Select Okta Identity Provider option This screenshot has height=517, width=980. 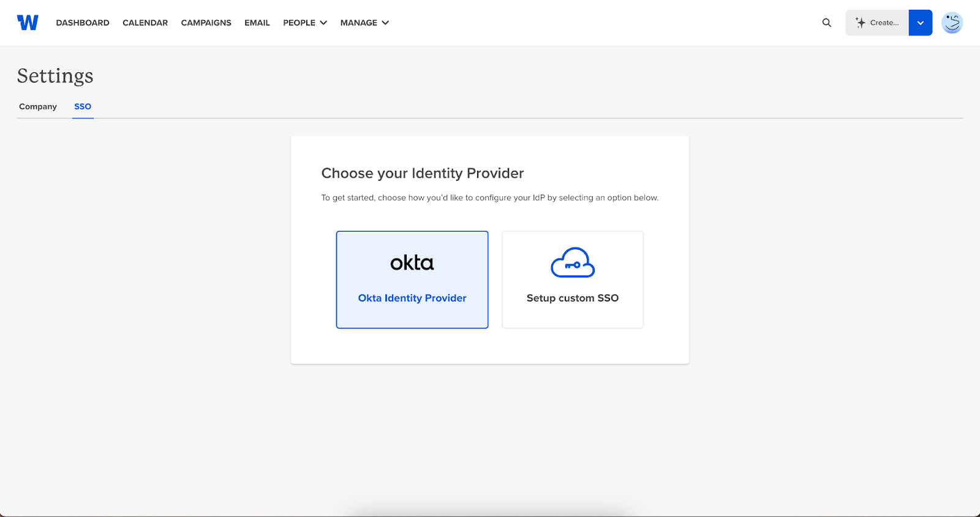pos(412,280)
